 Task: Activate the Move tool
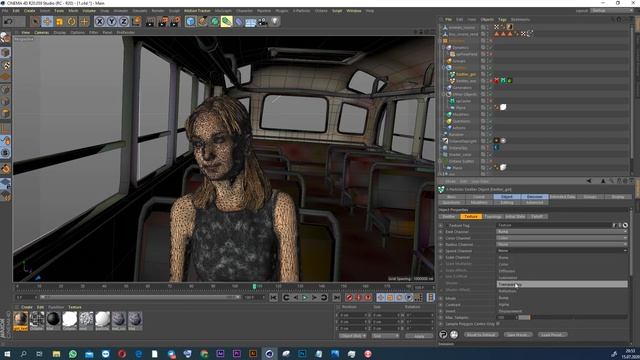pyautogui.click(x=47, y=21)
